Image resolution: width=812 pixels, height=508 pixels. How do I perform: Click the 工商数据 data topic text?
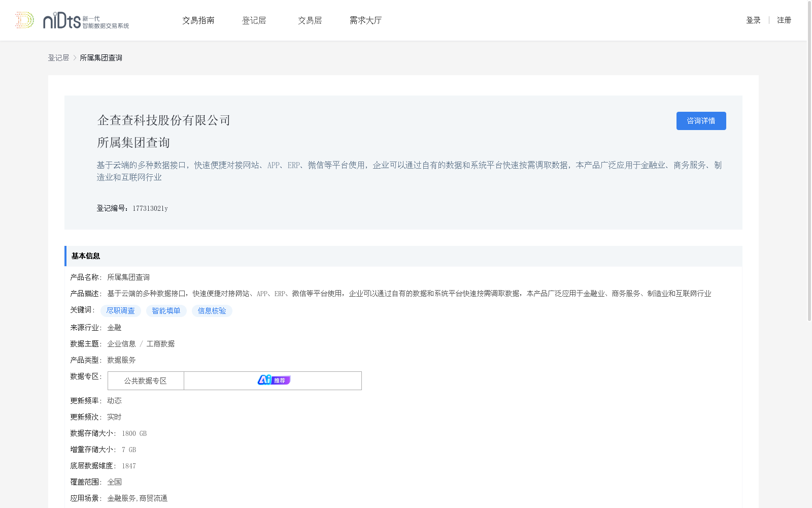point(160,344)
